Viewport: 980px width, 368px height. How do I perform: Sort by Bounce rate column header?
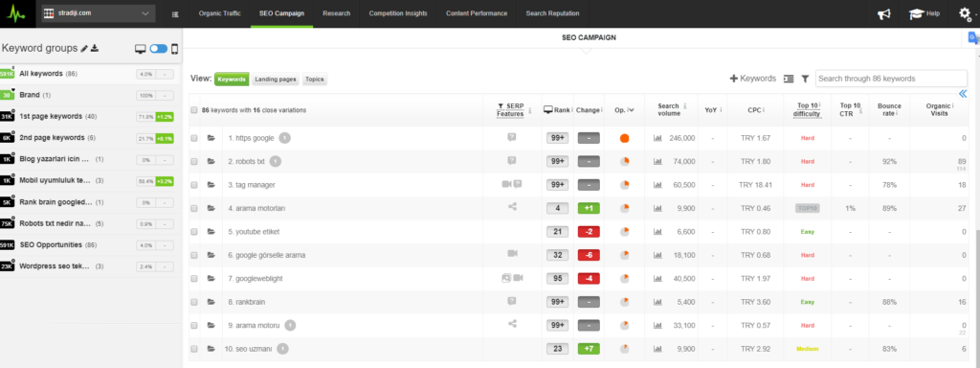(x=889, y=110)
